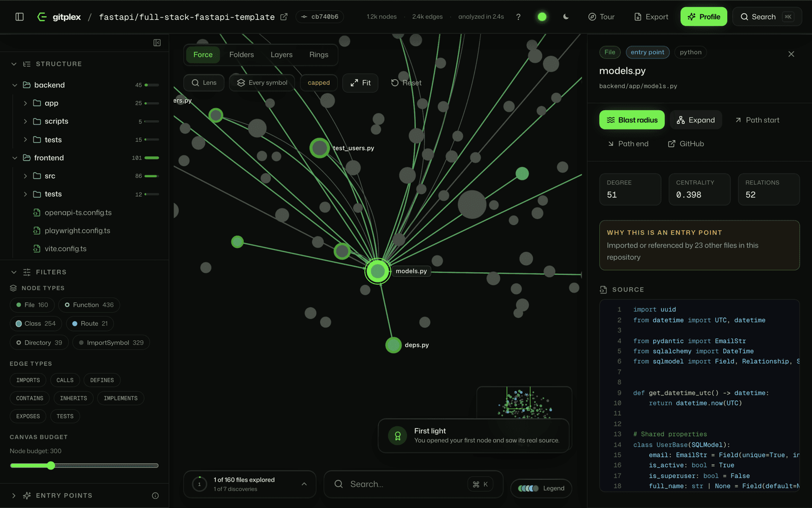Toggle the Function node type filter
Viewport: 812px width, 508px height.
click(89, 305)
